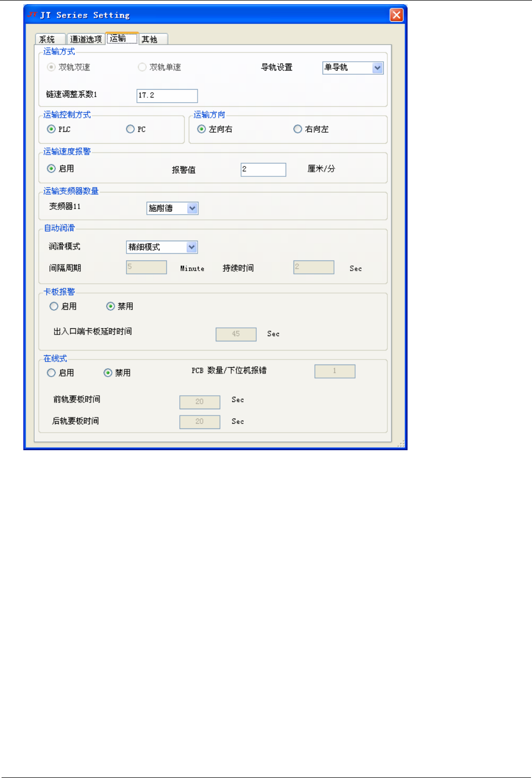Switch to the 系统 tab
The width and height of the screenshot is (532, 778).
(x=50, y=39)
